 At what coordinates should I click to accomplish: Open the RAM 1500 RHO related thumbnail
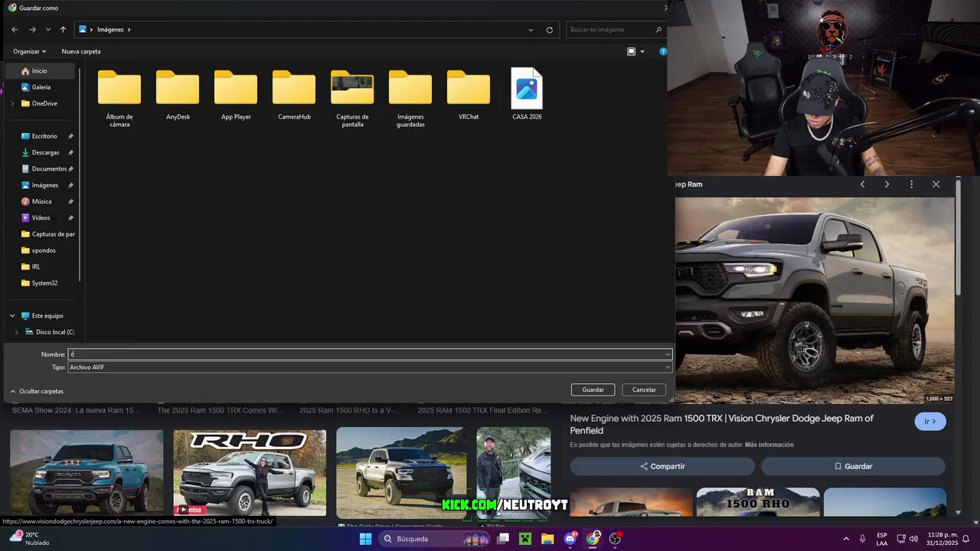pyautogui.click(x=758, y=502)
